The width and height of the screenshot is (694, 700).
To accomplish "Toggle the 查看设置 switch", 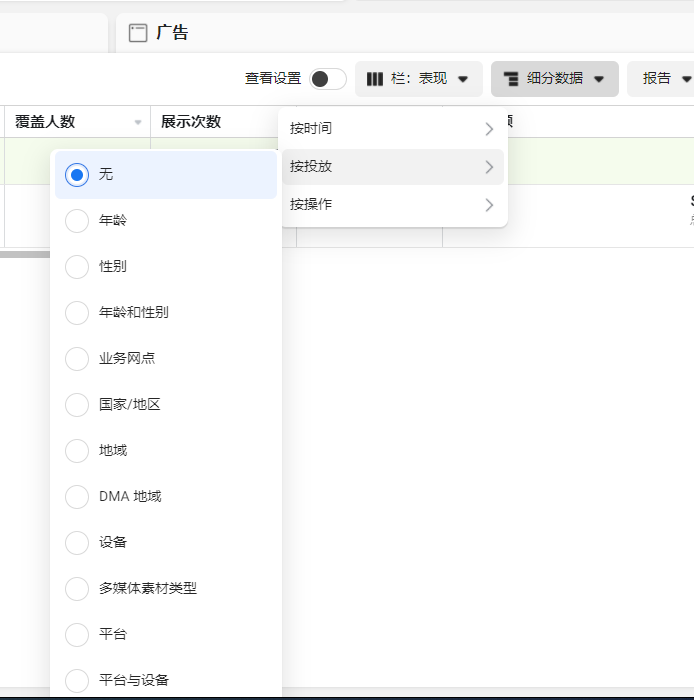I will (328, 79).
